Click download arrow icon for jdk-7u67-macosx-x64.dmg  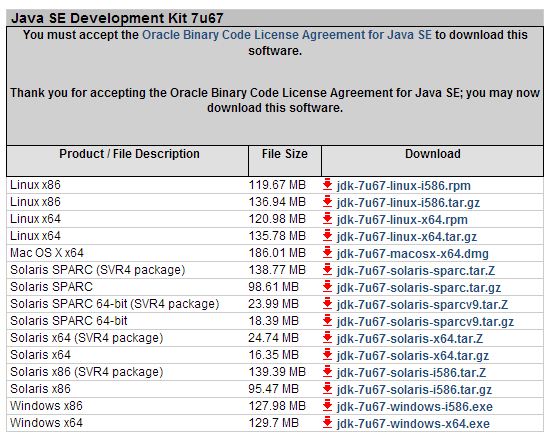click(x=327, y=252)
